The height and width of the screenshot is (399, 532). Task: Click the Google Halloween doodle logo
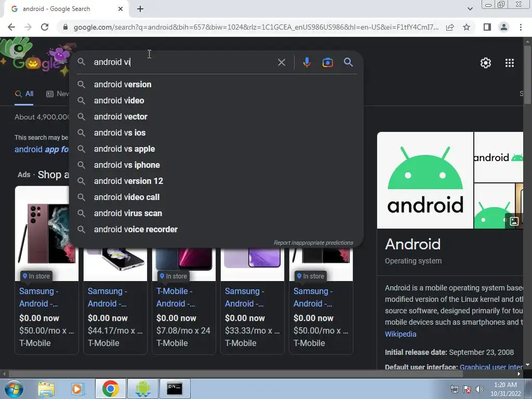pos(37,58)
